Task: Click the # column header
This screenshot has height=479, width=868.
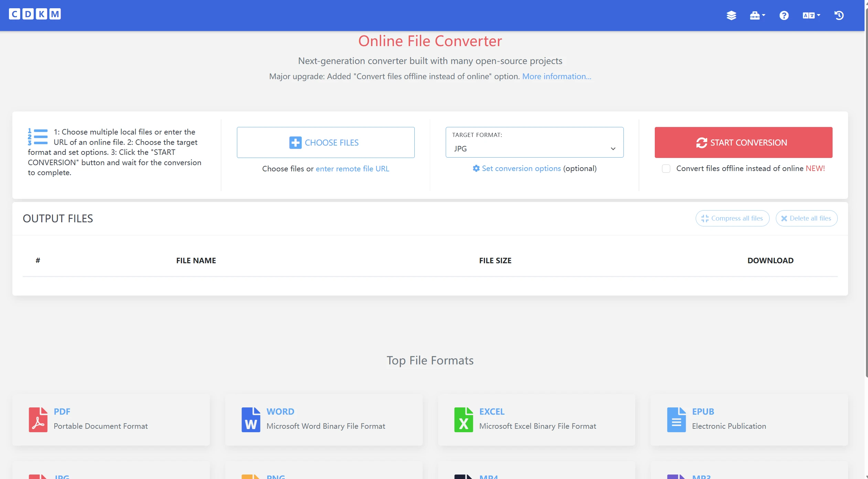Action: point(38,260)
